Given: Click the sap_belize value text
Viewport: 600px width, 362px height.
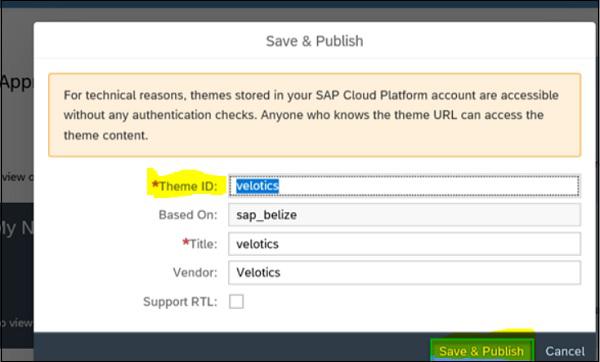Looking at the screenshot, I should pyautogui.click(x=266, y=215).
